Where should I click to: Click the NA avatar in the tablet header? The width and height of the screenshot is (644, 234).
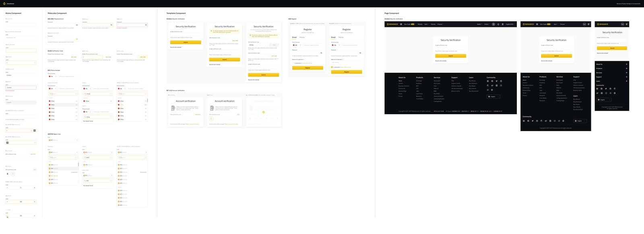tap(584, 24)
